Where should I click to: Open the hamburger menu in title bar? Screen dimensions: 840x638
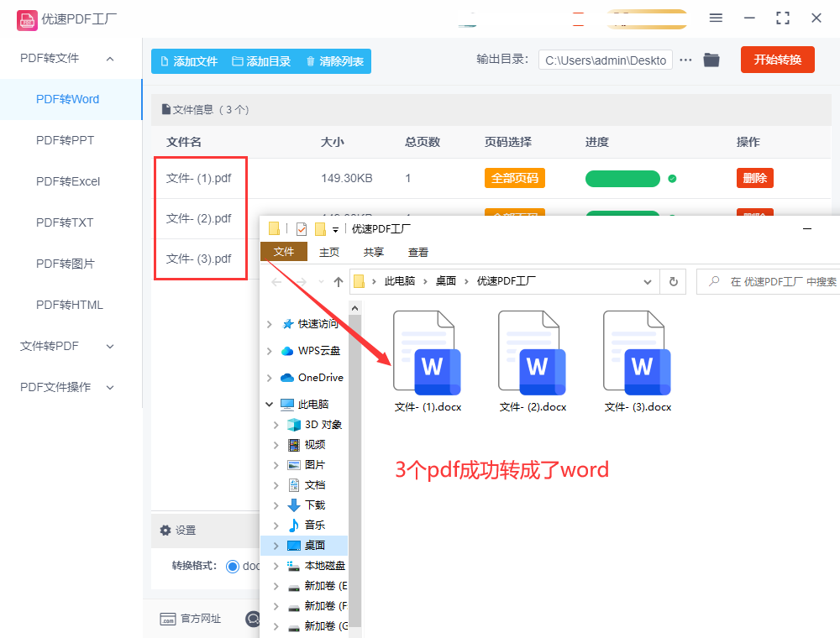click(x=716, y=18)
